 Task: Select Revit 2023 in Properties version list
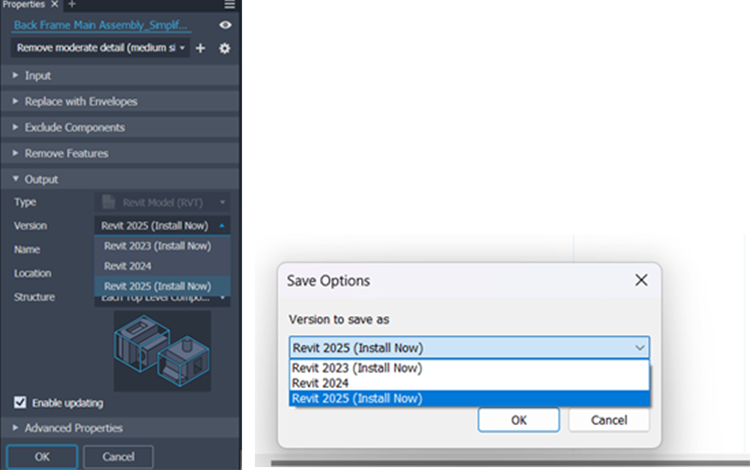tap(162, 246)
